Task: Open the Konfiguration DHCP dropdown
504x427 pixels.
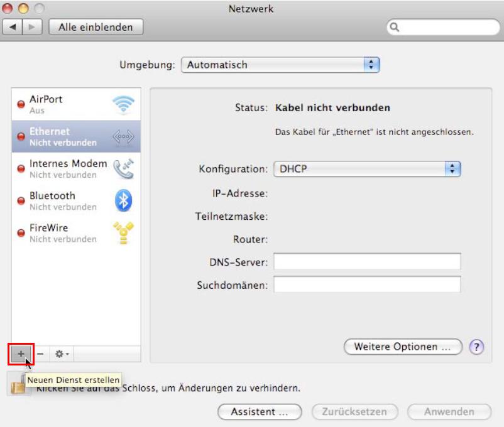Action: (x=367, y=169)
